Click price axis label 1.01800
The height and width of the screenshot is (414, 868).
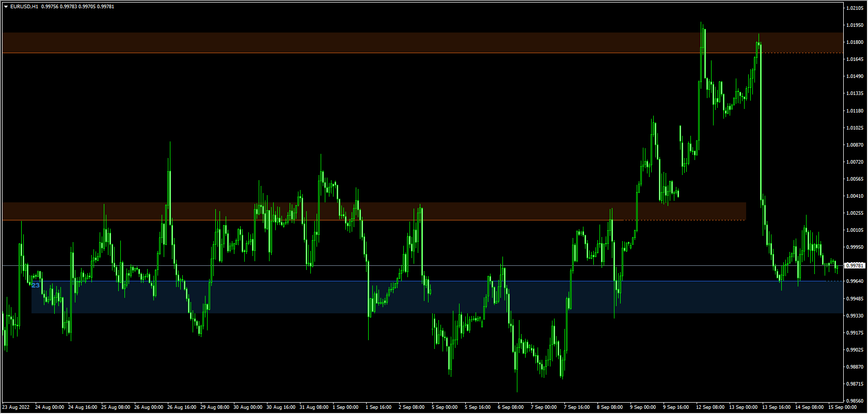click(855, 42)
